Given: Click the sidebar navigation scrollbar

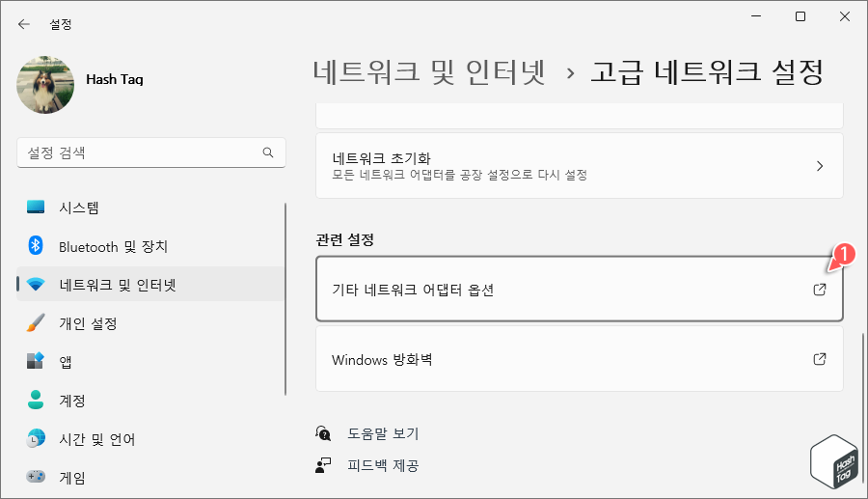Looking at the screenshot, I should pos(285,299).
